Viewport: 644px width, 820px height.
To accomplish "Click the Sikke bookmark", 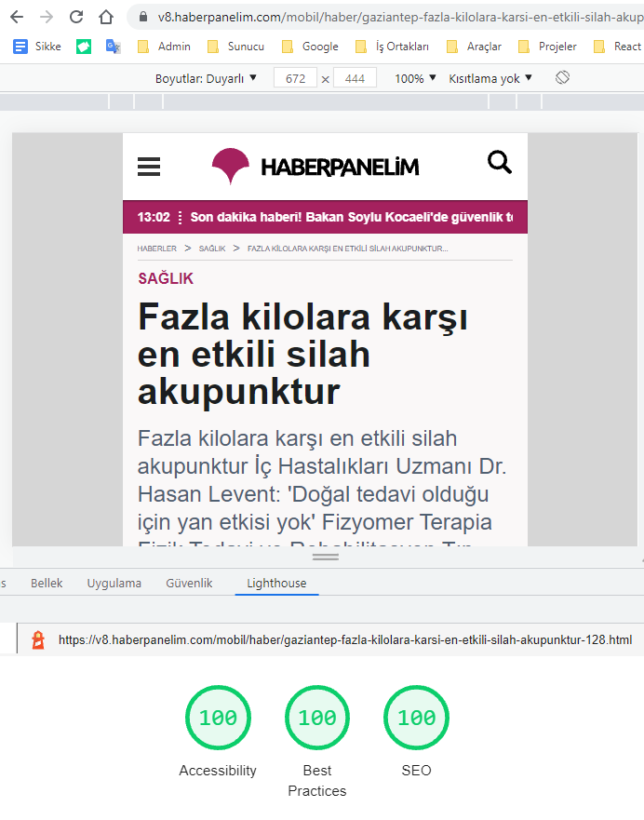I will (x=37, y=47).
